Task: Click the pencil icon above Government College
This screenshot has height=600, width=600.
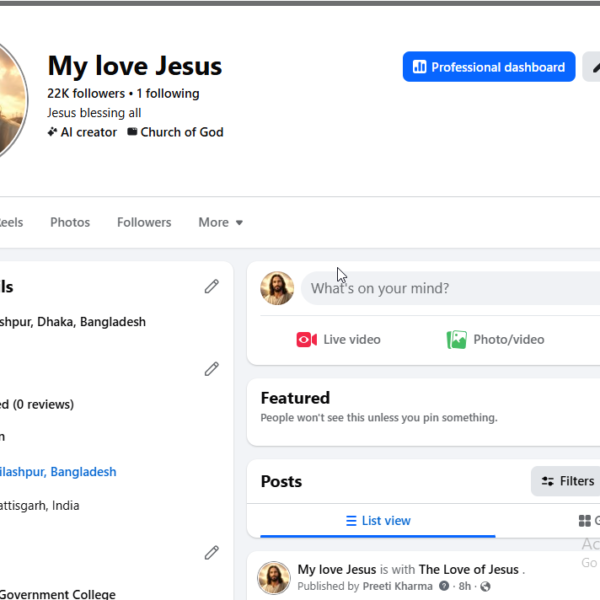Action: (x=212, y=553)
